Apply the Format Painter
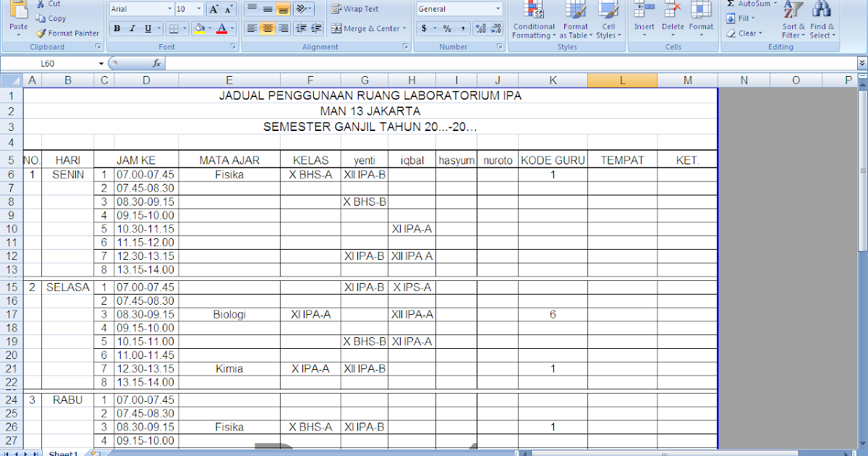Viewport: 868px width, 456px height. point(67,33)
